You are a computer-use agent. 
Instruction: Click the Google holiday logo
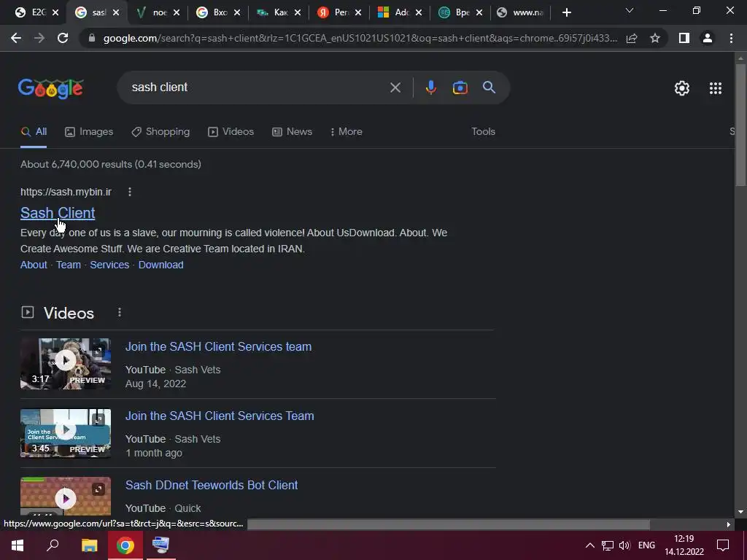pyautogui.click(x=51, y=88)
